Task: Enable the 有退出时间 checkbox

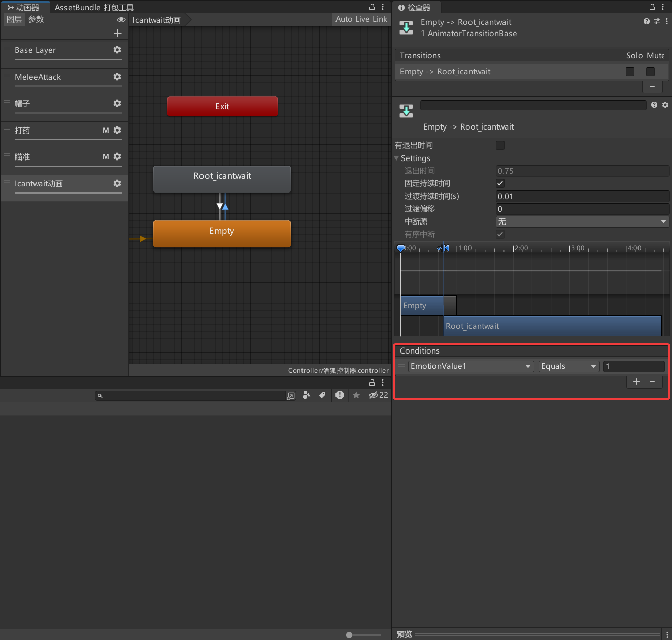Action: coord(500,145)
